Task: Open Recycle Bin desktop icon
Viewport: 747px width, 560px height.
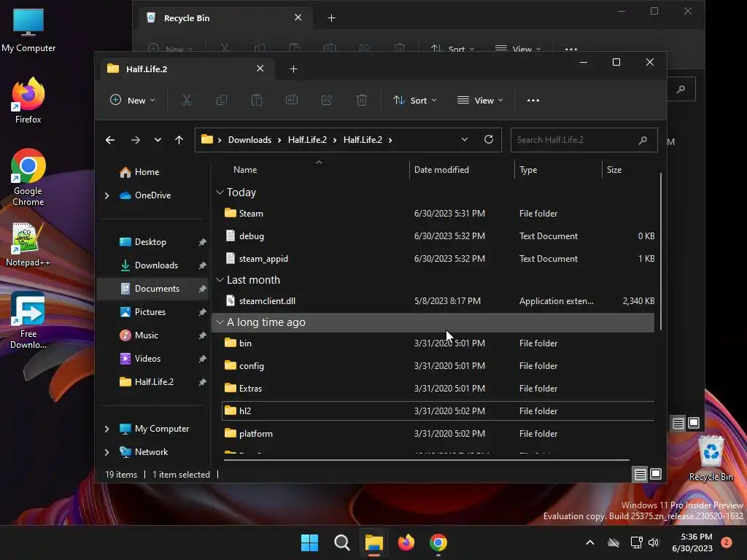Action: (x=711, y=459)
